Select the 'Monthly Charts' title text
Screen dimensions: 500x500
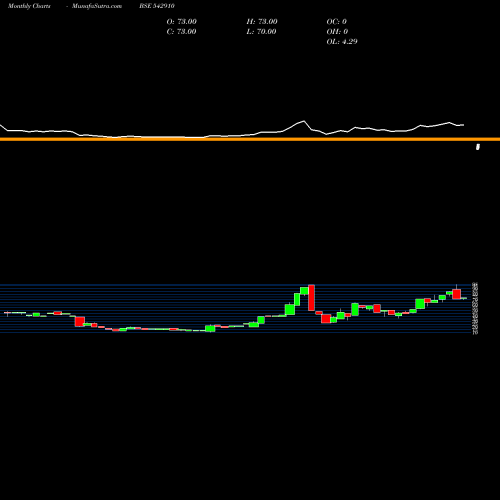click(29, 6)
